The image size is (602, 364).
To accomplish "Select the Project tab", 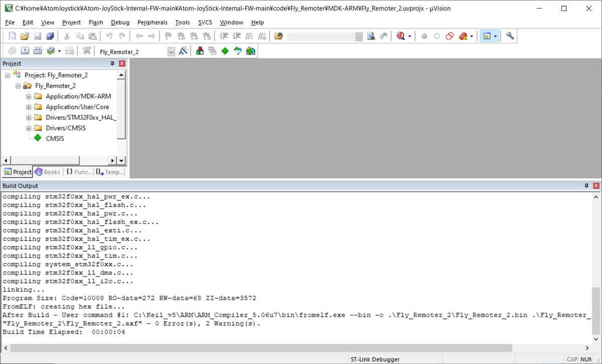I will 17,172.
